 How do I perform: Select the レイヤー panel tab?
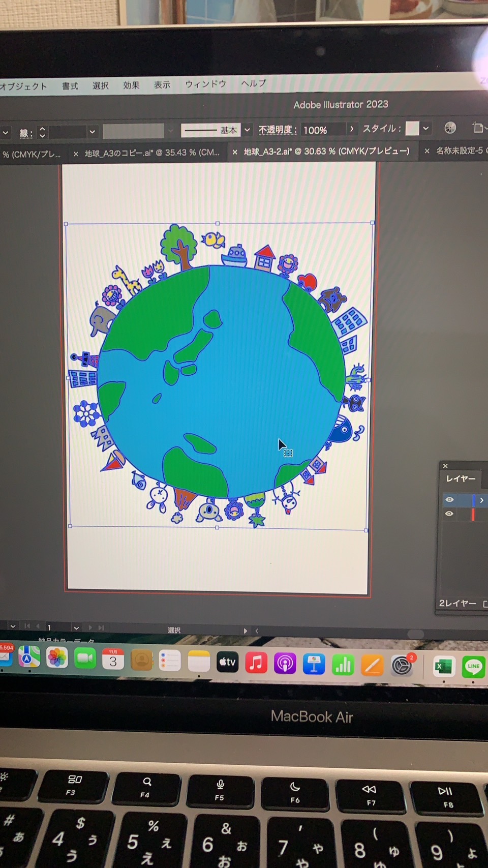click(461, 479)
